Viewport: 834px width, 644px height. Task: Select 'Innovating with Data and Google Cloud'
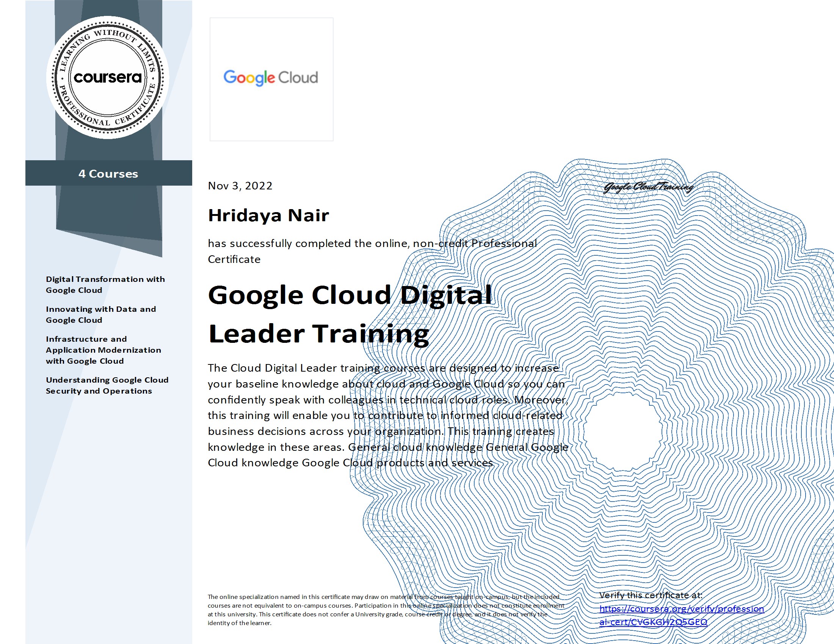tap(101, 314)
